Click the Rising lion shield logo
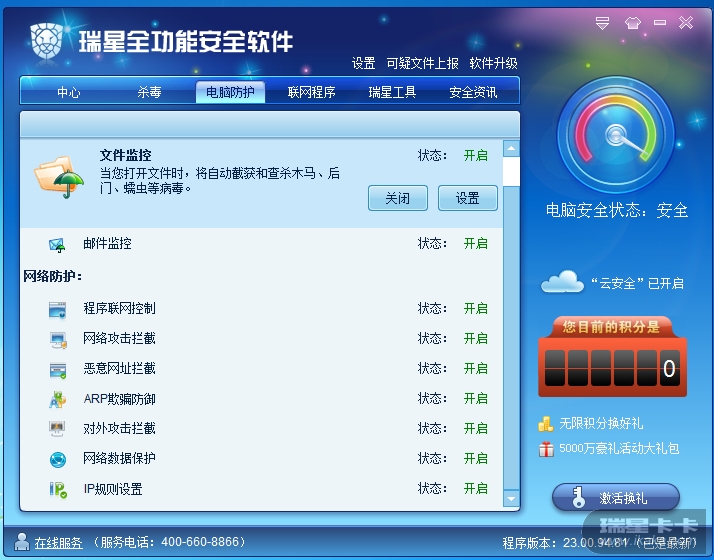Screen dimensions: 714x560 (46, 41)
